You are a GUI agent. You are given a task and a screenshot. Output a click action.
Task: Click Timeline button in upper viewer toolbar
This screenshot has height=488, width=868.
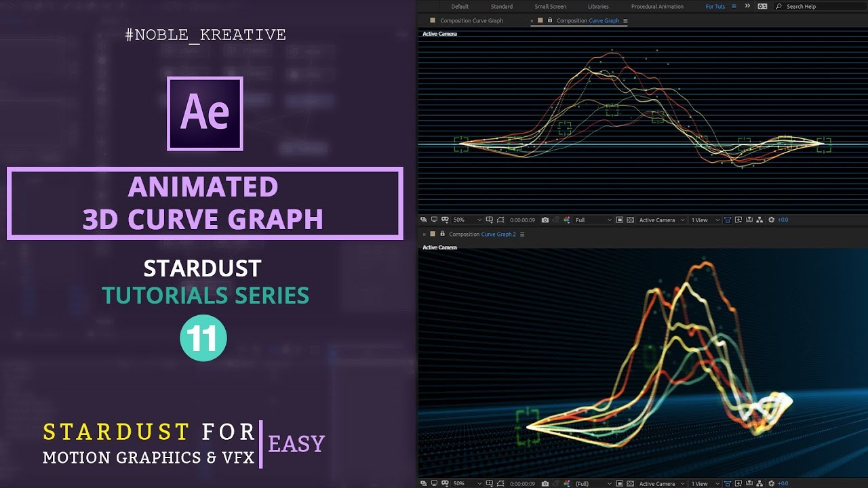pos(749,220)
